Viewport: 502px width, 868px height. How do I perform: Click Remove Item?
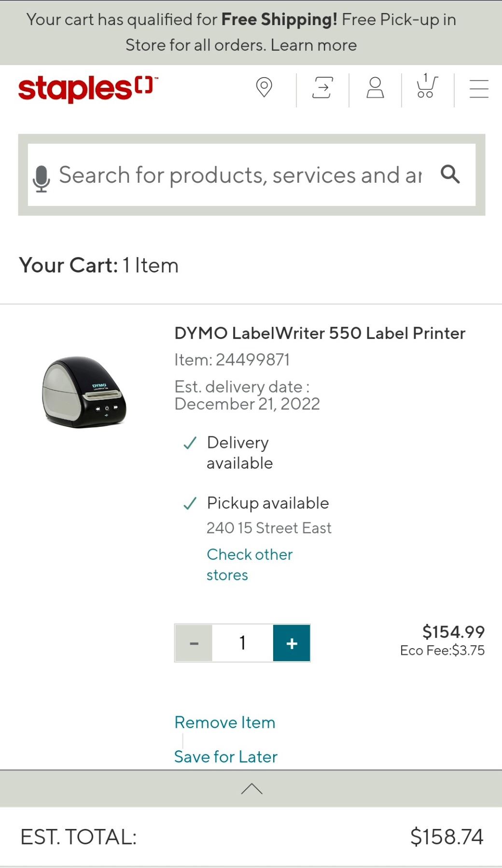click(x=225, y=722)
